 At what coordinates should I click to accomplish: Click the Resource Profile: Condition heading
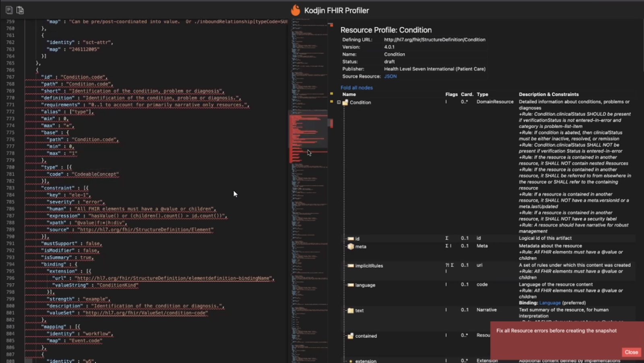coord(386,30)
